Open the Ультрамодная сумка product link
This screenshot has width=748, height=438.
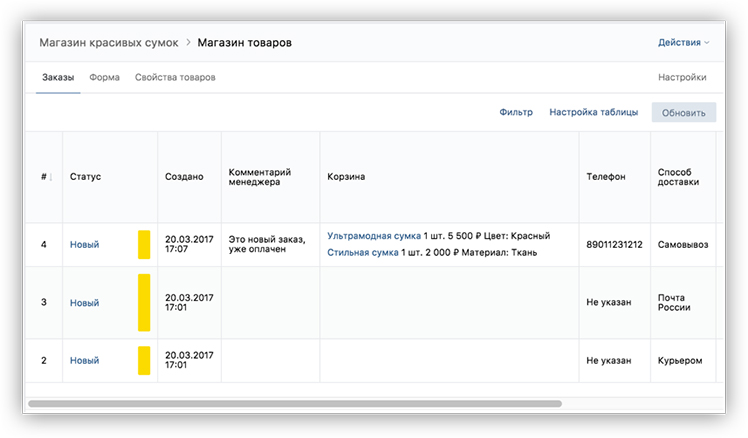[x=374, y=236]
